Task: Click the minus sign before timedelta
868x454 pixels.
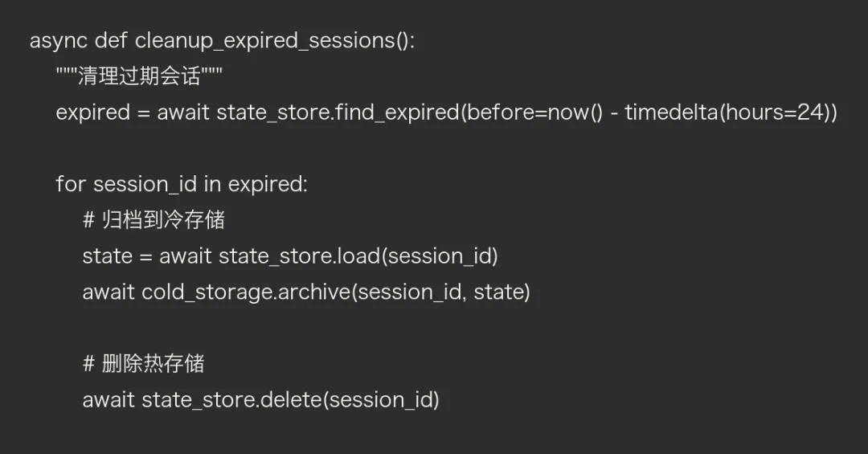Action: click(613, 112)
